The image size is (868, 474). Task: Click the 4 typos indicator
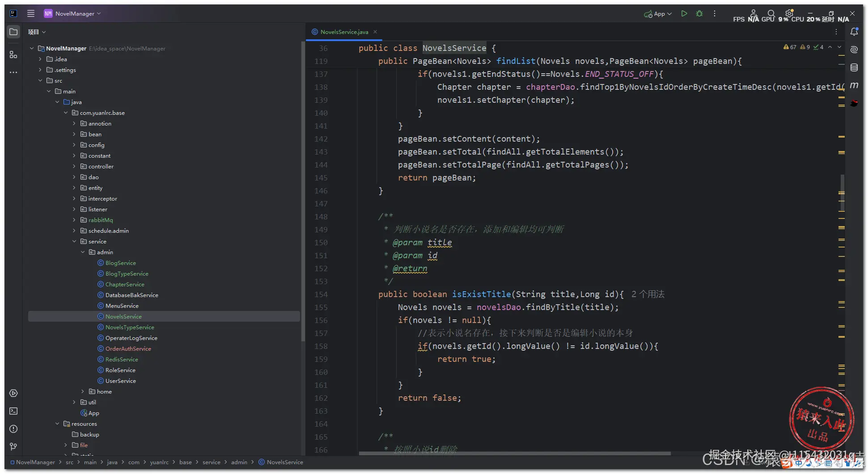(818, 47)
